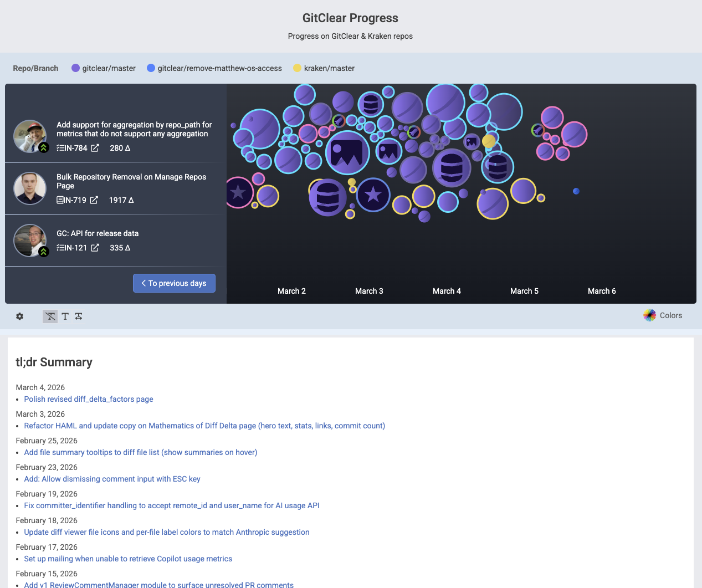This screenshot has height=588, width=702.
Task: Open the gear settings below the chart
Action: [20, 316]
